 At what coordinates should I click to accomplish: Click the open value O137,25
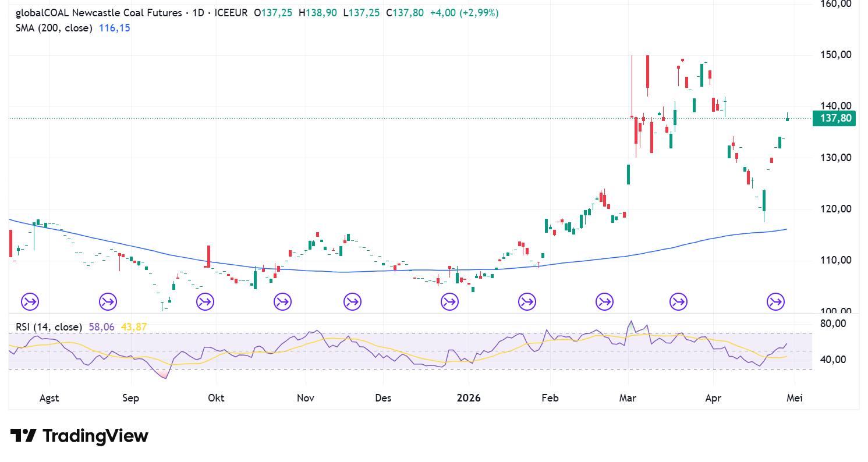tap(274, 13)
